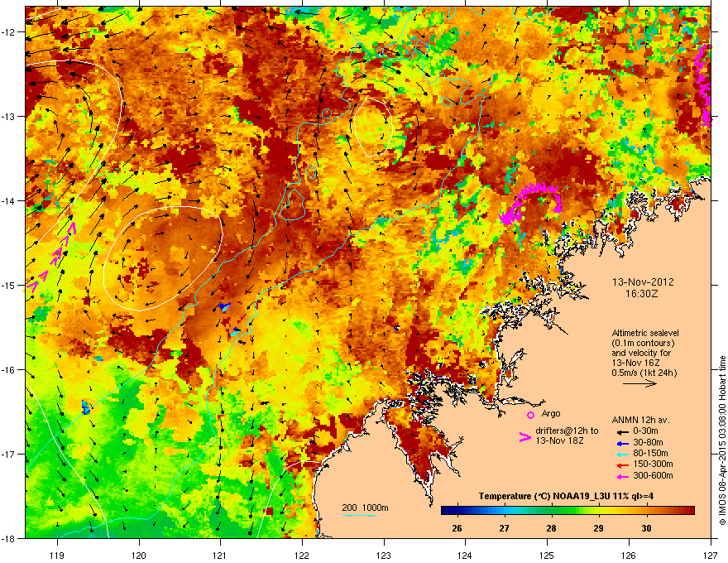Screen dimensions: 728x563
Task: Click the 121 longitude axis label
Action: coord(220,555)
